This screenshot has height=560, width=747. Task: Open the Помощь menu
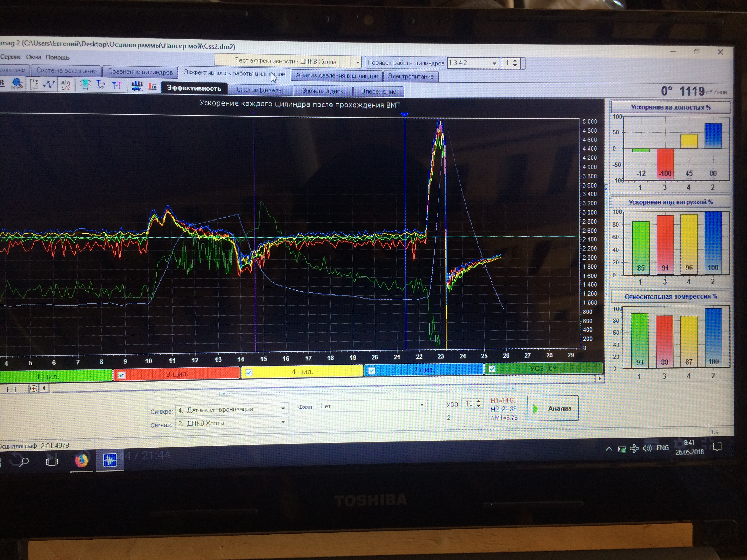(57, 57)
